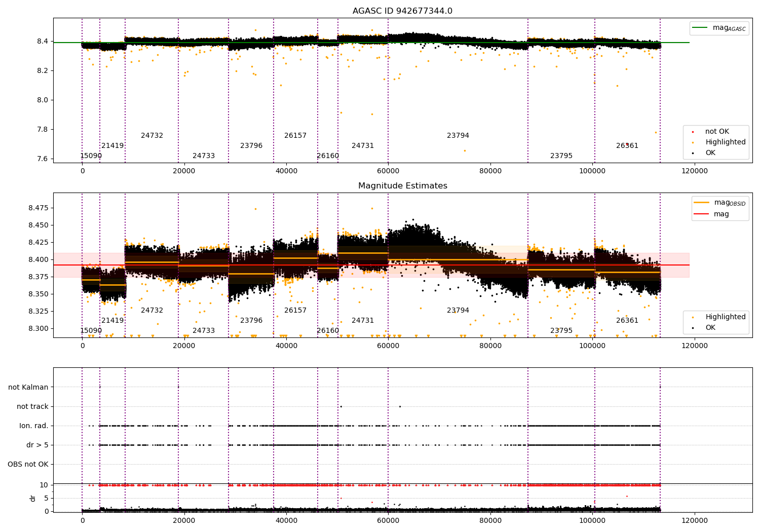Click obsid label 26157 in Magnitude Estimates plot
Viewport: 760px width, 532px height.
295,311
